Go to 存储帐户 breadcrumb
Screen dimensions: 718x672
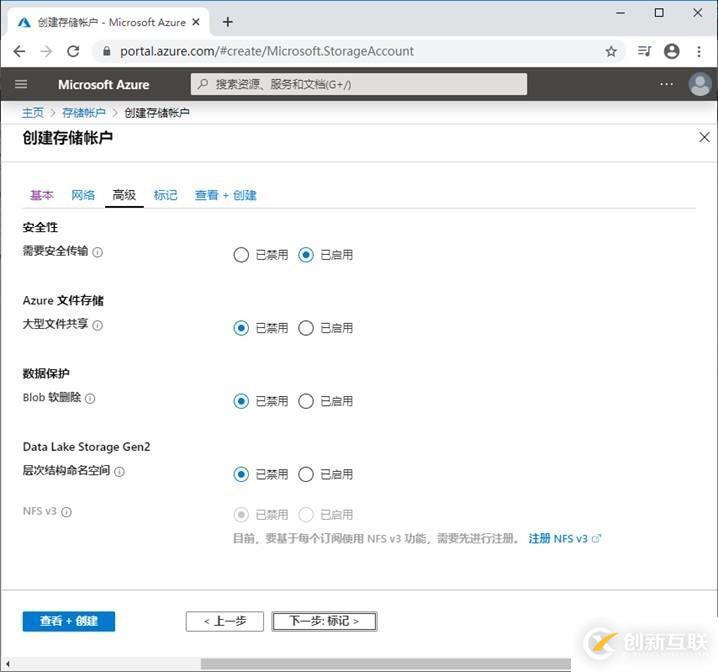click(84, 113)
